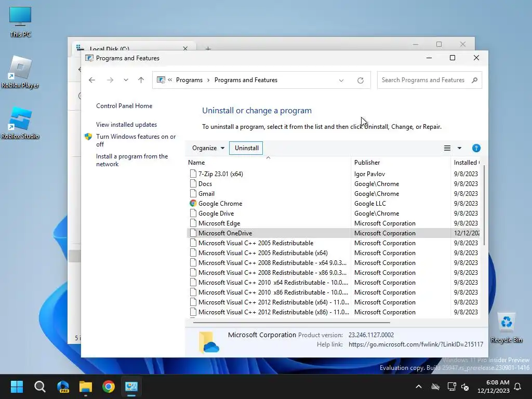Click the Search Programs and Features field
Screen dimensions: 532x399
(x=429, y=80)
